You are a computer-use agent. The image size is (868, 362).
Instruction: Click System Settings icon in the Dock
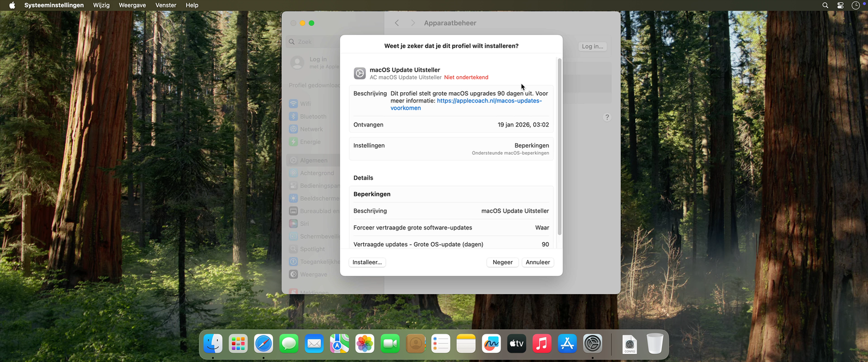tap(592, 344)
